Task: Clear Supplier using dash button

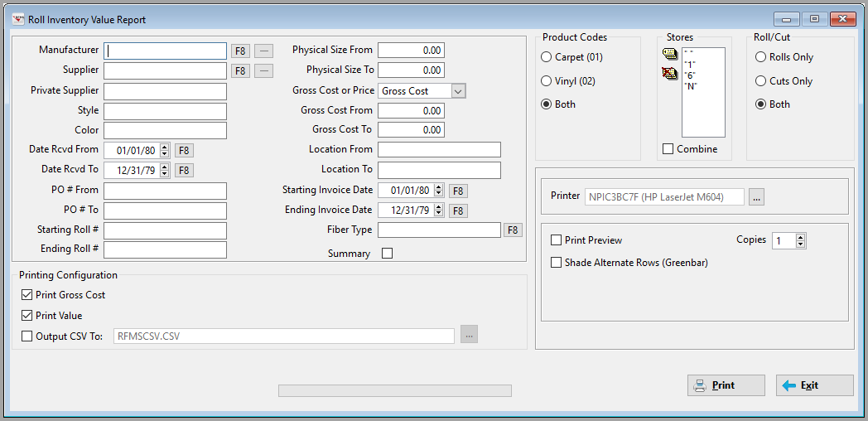Action: (x=264, y=71)
